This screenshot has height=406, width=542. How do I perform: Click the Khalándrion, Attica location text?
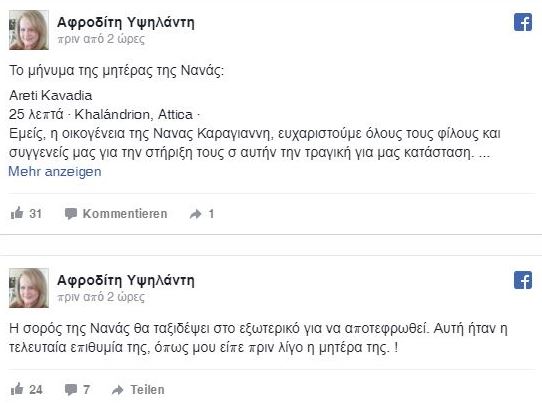click(x=133, y=114)
